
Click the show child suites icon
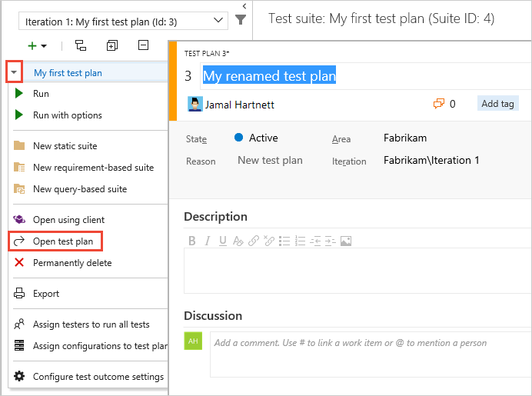[x=80, y=46]
